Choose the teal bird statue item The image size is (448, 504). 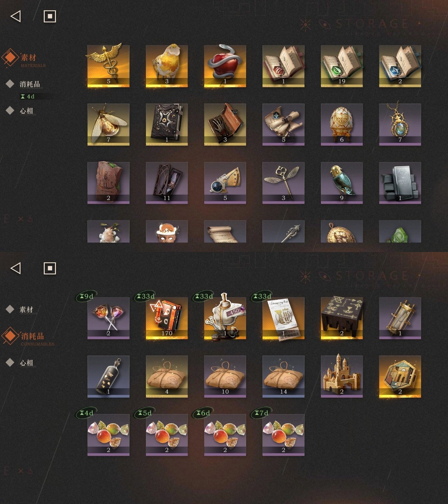(342, 183)
